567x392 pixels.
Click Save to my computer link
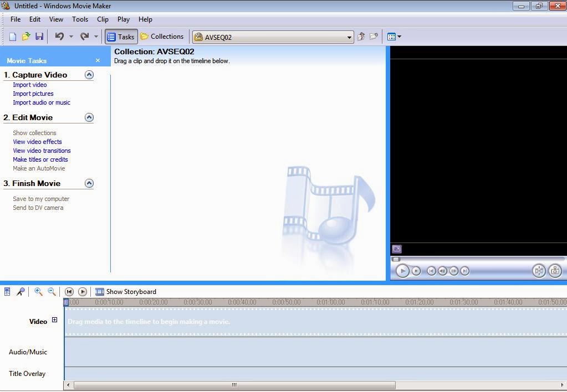[41, 199]
